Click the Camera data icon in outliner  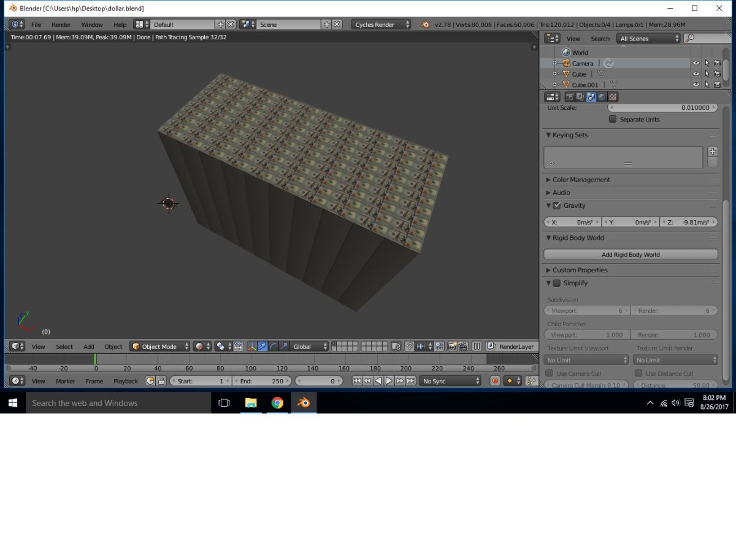pyautogui.click(x=608, y=63)
